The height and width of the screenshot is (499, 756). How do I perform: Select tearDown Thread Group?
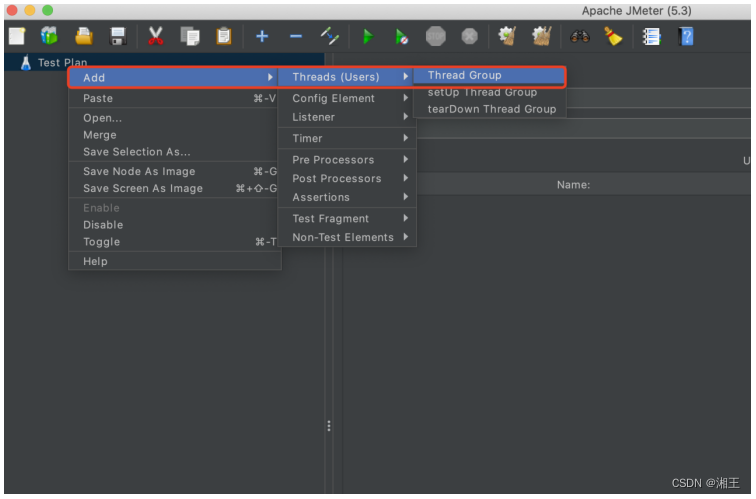(489, 109)
